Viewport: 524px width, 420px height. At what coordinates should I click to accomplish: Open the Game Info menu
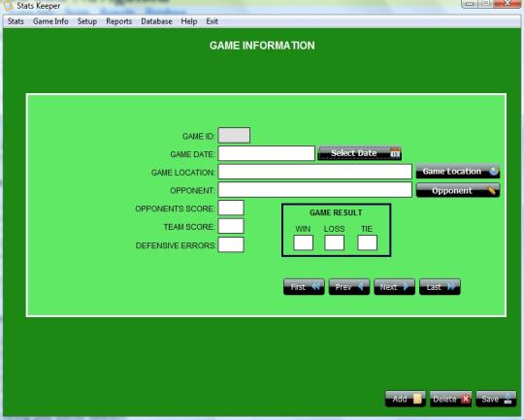click(x=50, y=21)
